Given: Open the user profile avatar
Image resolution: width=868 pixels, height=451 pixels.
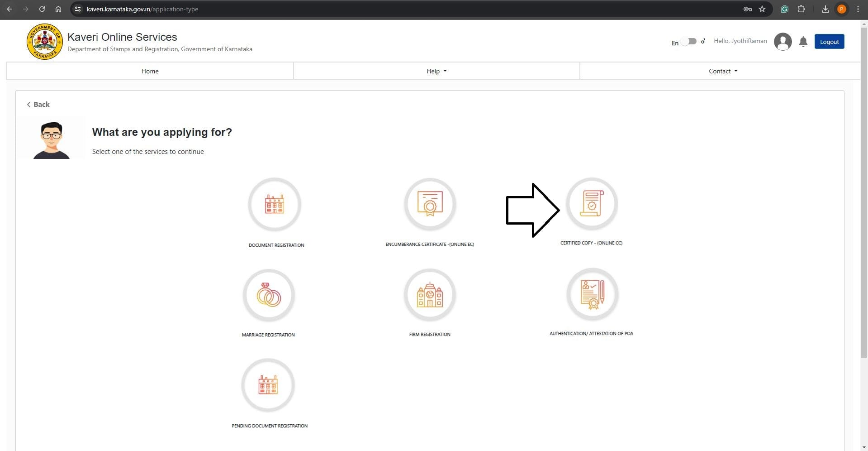Looking at the screenshot, I should [x=783, y=42].
